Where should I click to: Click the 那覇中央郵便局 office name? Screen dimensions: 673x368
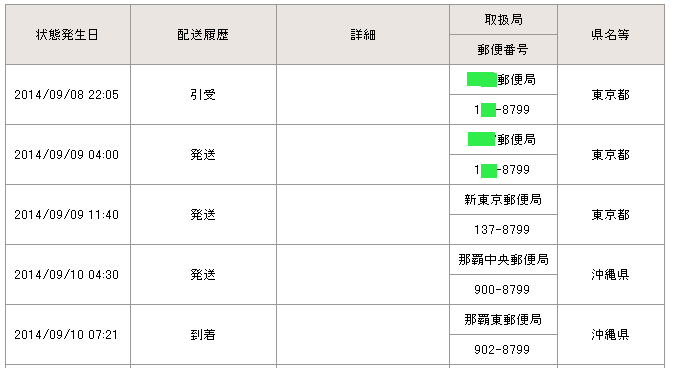[503, 260]
